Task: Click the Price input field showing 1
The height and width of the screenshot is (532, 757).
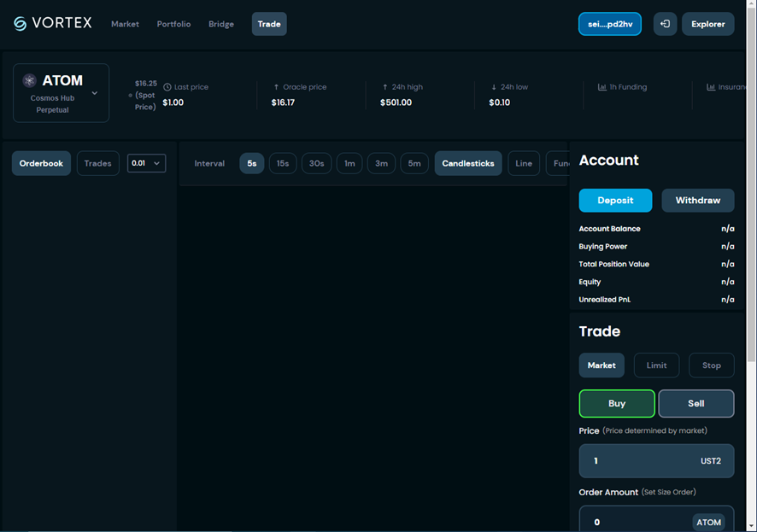Action: [x=656, y=461]
